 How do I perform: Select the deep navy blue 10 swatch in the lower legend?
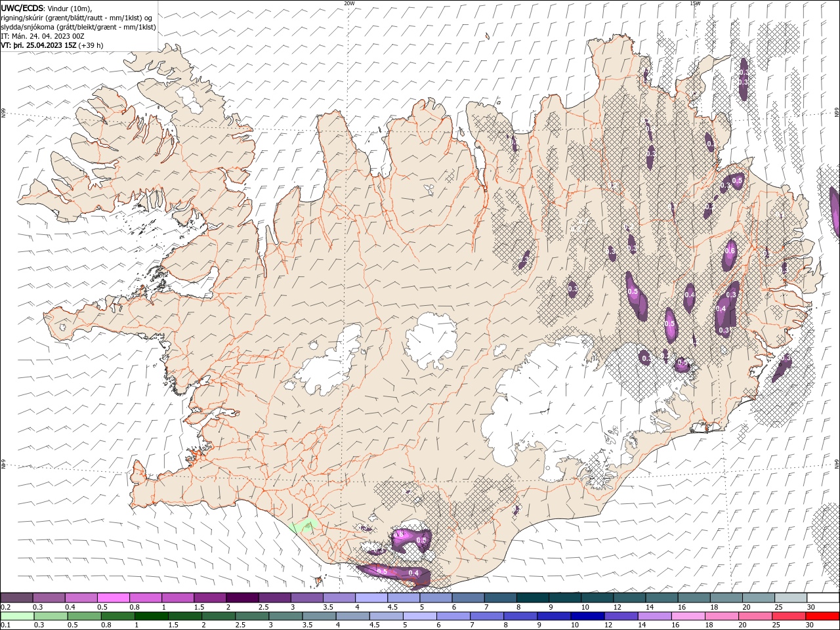click(587, 616)
